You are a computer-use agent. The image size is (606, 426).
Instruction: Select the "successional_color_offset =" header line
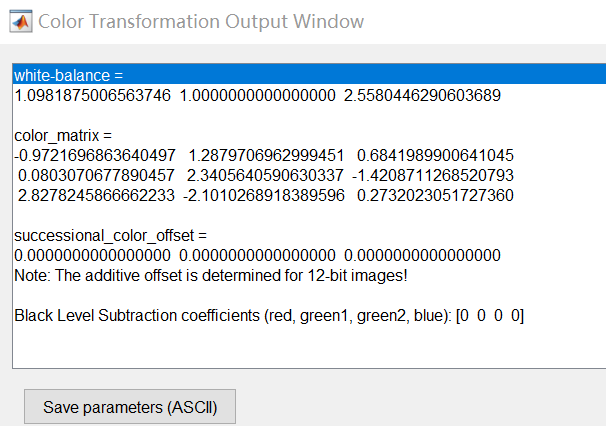110,235
